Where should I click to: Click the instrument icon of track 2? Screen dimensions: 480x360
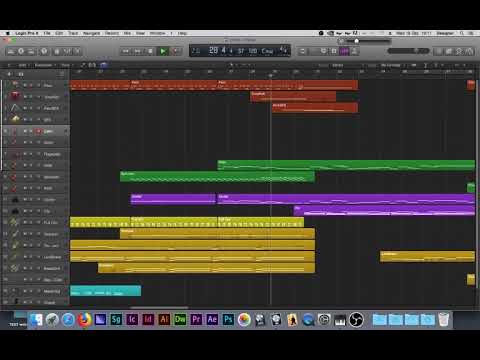pos(15,97)
